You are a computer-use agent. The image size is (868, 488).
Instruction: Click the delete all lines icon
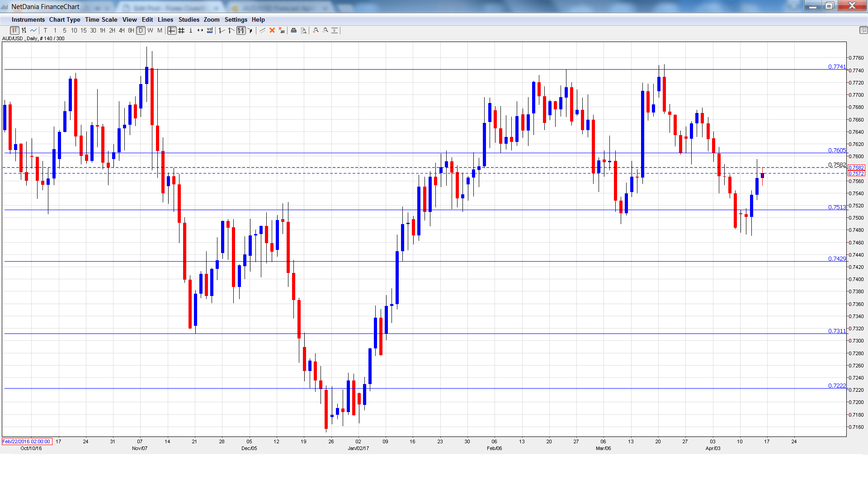282,30
